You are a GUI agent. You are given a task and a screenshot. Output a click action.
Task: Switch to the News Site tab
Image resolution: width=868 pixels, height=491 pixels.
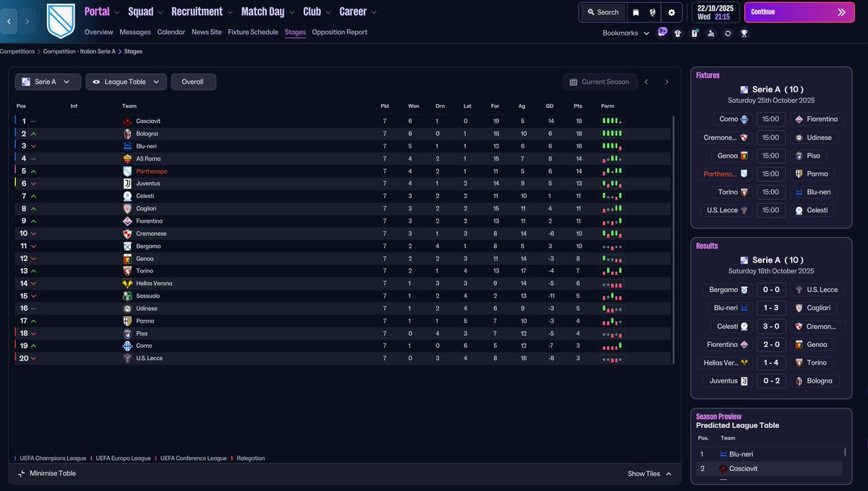click(x=207, y=32)
